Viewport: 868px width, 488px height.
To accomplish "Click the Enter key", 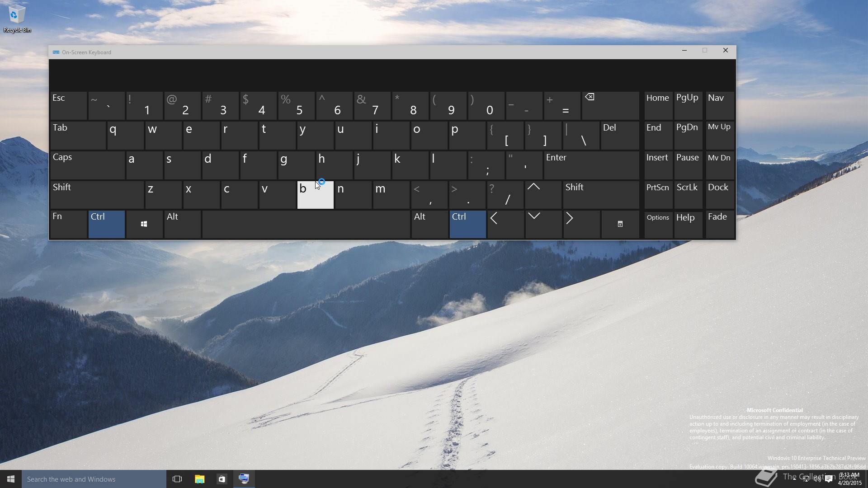I will (x=591, y=165).
